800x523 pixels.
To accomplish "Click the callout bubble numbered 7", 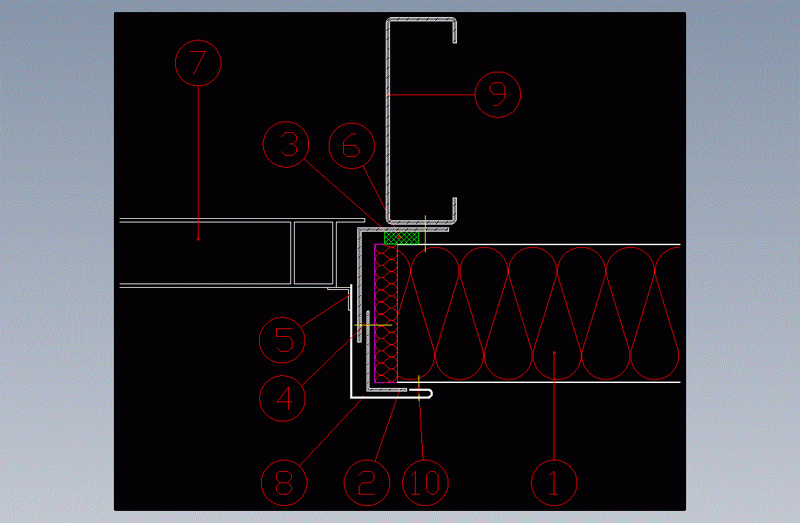I will pyautogui.click(x=198, y=63).
